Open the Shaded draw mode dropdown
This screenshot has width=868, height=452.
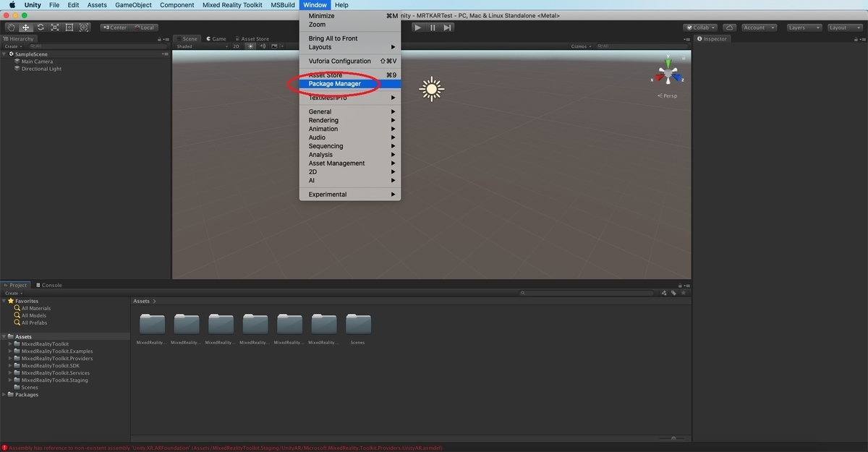tap(201, 46)
